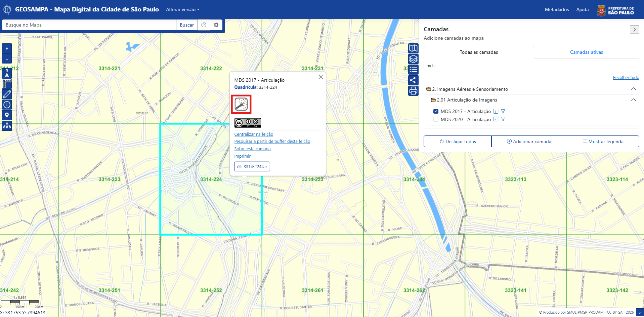Enable the MDS 2020 - Articulação layer
Viewport: 644px width, 317px height.
pyautogui.click(x=436, y=119)
